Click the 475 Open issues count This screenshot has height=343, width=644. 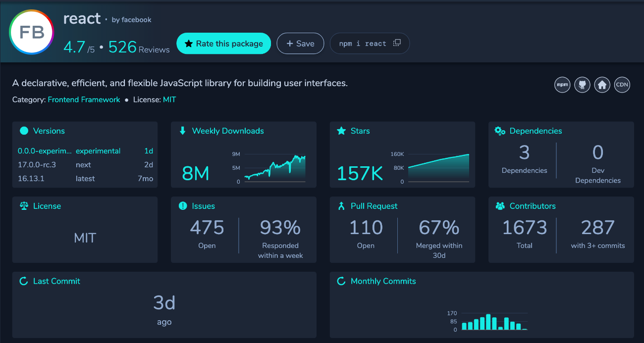(207, 228)
